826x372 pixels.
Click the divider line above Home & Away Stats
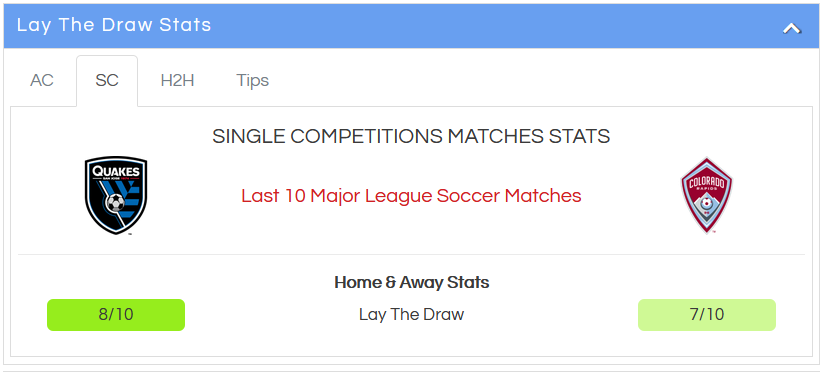coord(411,254)
